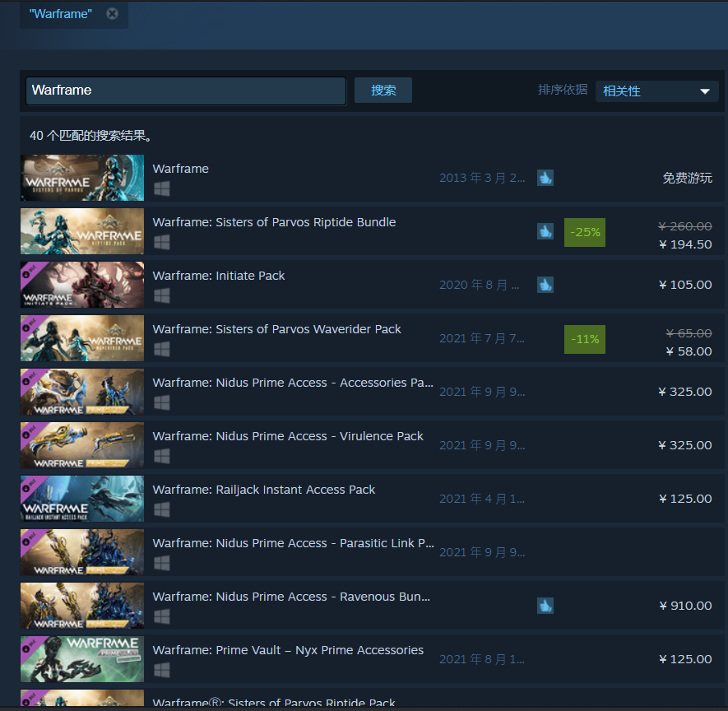Select Warframe: Sisters of Parvos Riptide Bundle title
This screenshot has height=711, width=728.
pyautogui.click(x=275, y=222)
